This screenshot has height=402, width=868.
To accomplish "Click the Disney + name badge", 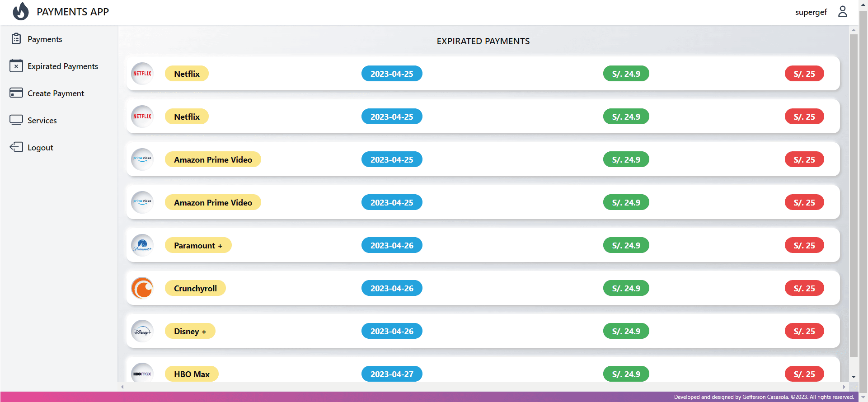I will pyautogui.click(x=190, y=331).
